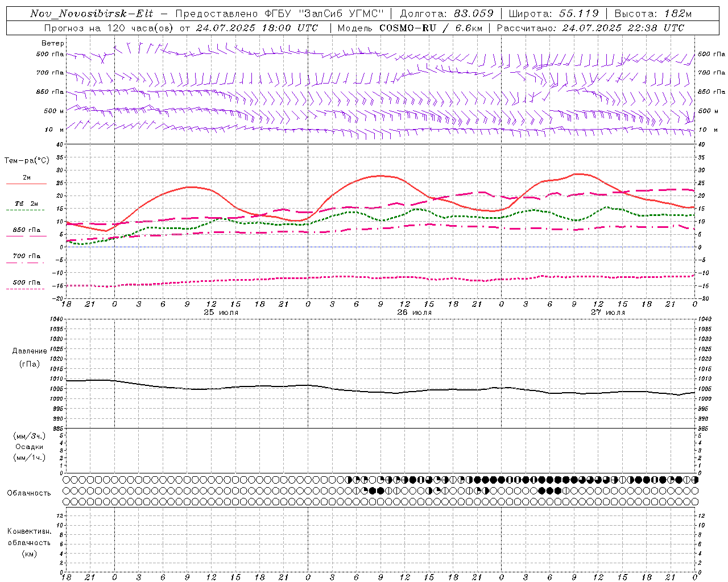This screenshot has width=728, height=582.
Task: Click the (км) unit label
Action: (30, 554)
